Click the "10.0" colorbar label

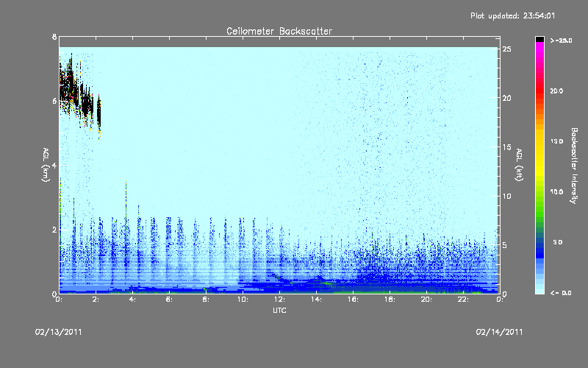(556, 192)
